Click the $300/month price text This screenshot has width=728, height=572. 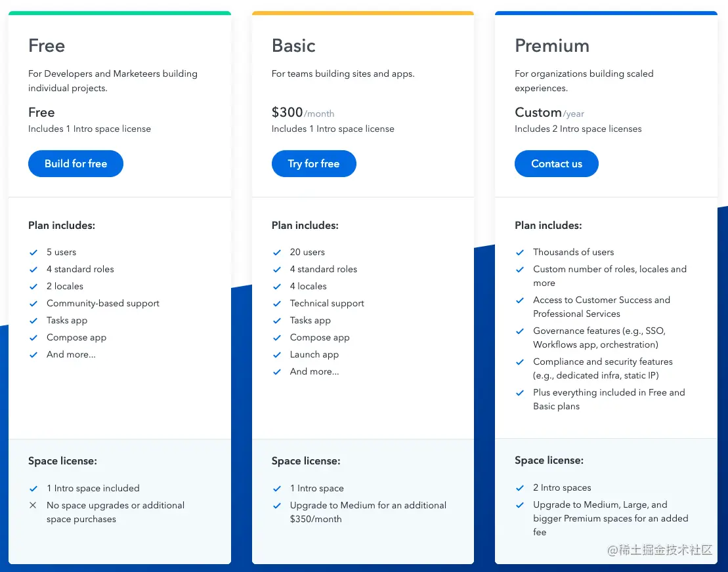(303, 112)
